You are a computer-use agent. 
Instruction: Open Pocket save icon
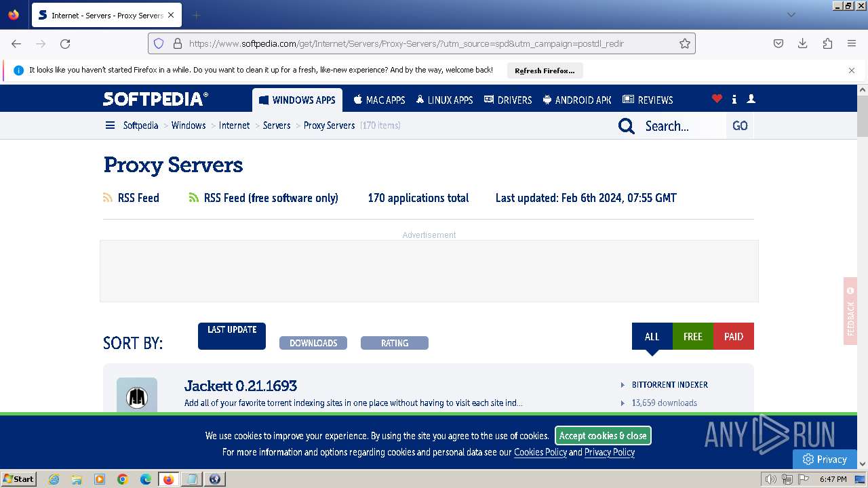pos(778,43)
